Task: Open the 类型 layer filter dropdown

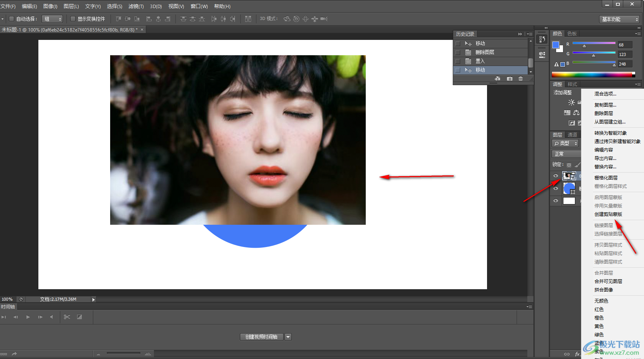Action: [565, 143]
